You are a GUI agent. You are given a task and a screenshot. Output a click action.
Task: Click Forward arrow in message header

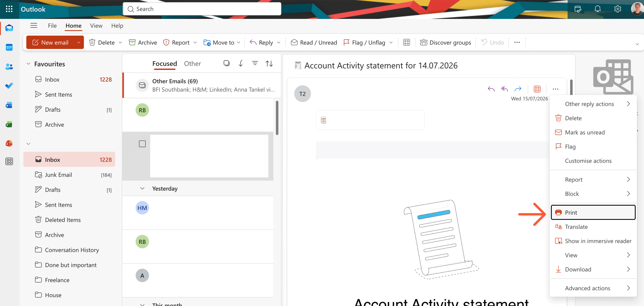coord(518,89)
